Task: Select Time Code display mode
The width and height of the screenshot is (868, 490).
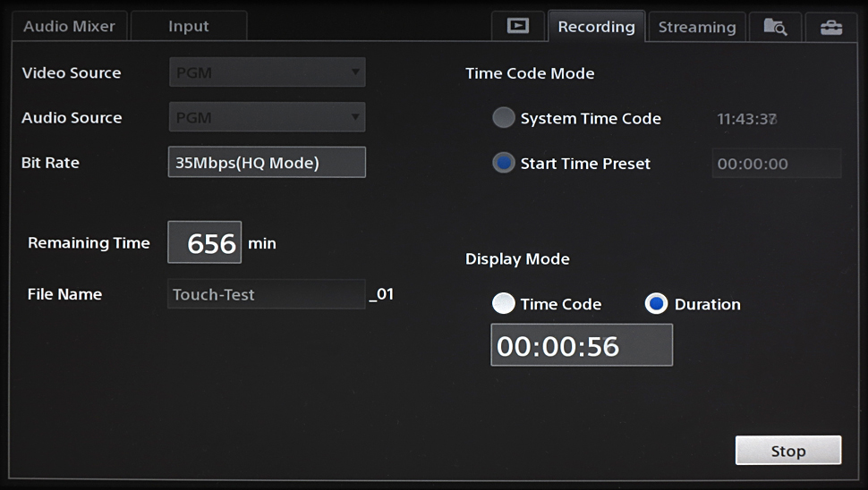Action: (x=504, y=304)
